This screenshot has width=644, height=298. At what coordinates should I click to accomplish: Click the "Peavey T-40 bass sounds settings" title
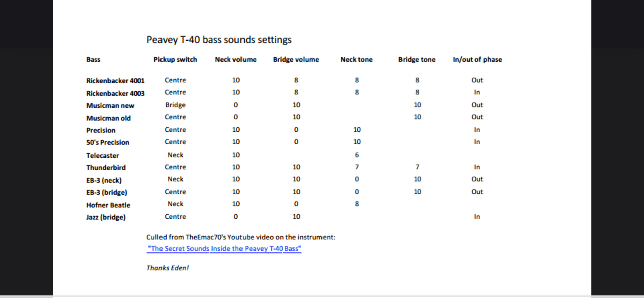point(219,40)
